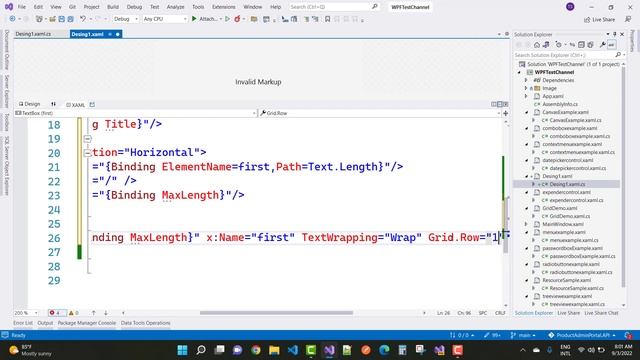Open the Build menu
The height and width of the screenshot is (360, 640).
[113, 7]
